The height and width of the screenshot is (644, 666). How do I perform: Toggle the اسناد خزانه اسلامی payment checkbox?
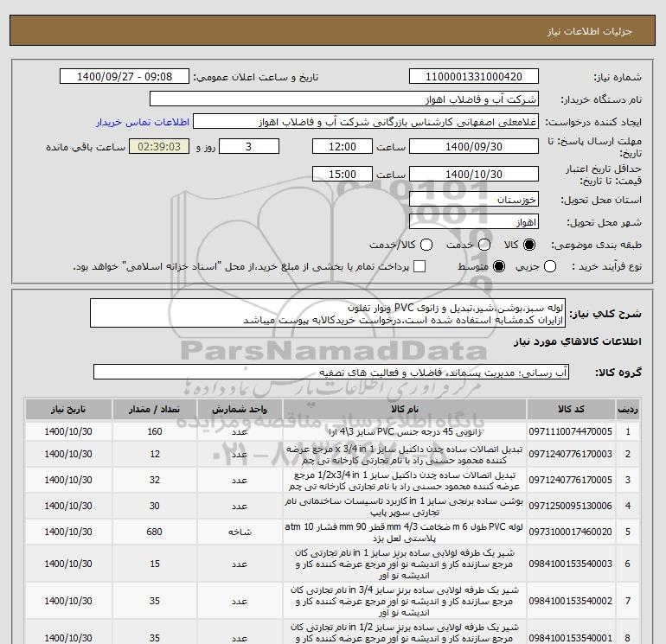coord(419,266)
